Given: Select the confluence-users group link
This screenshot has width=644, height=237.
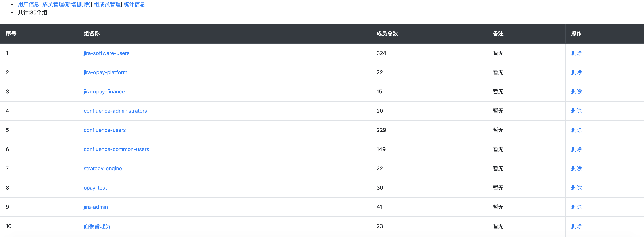Looking at the screenshot, I should click(104, 130).
